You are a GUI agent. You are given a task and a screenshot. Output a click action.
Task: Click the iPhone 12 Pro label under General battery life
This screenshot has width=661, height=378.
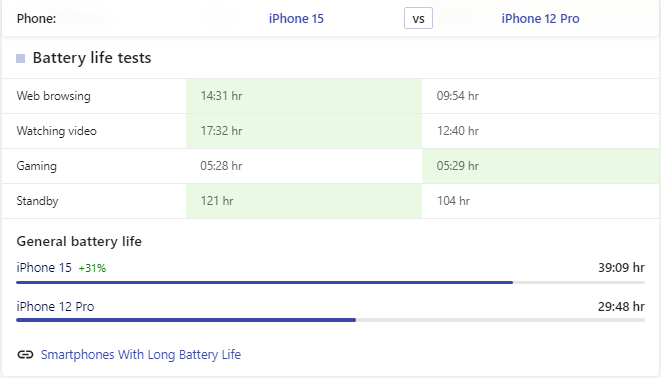pos(55,306)
